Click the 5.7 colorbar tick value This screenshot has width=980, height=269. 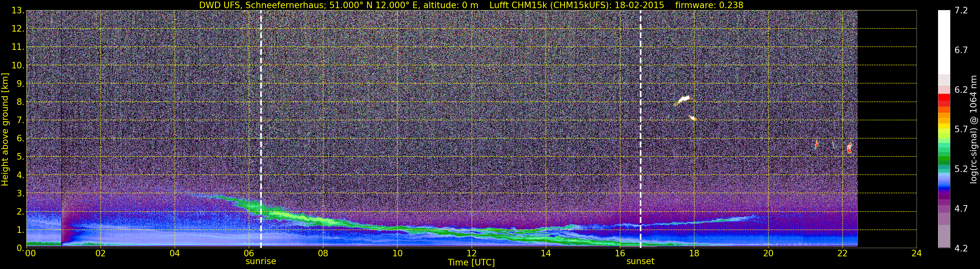[x=961, y=130]
